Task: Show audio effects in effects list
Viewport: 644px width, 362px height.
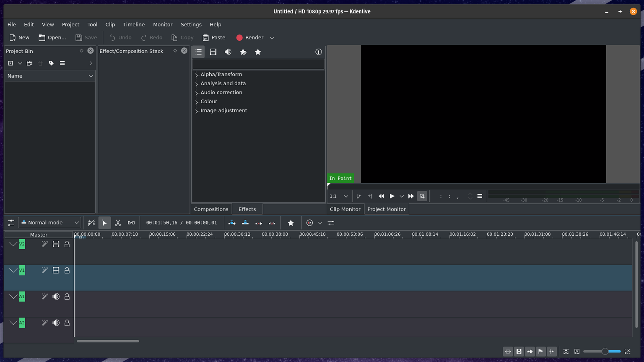Action: click(x=228, y=52)
